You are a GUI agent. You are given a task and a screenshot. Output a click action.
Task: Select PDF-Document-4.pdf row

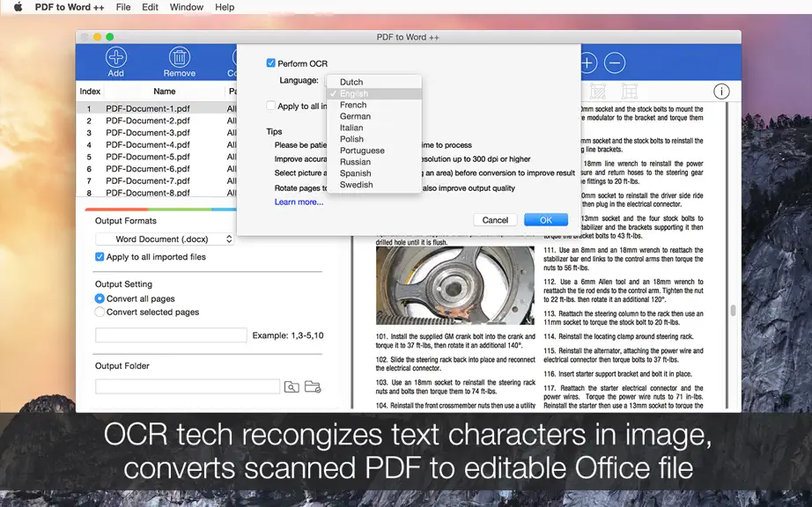click(x=157, y=145)
